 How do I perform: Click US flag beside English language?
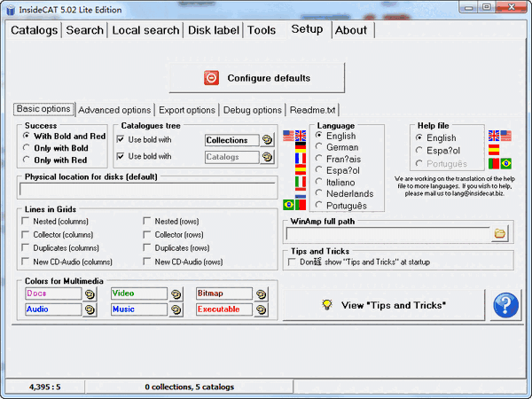coord(288,136)
